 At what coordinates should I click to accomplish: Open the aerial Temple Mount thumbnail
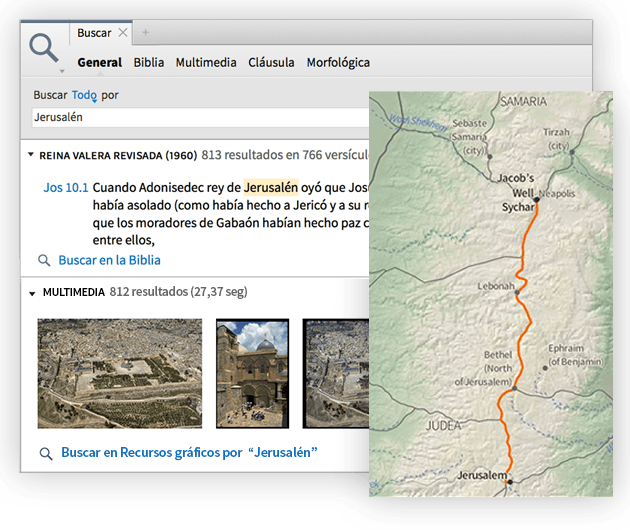pos(120,374)
